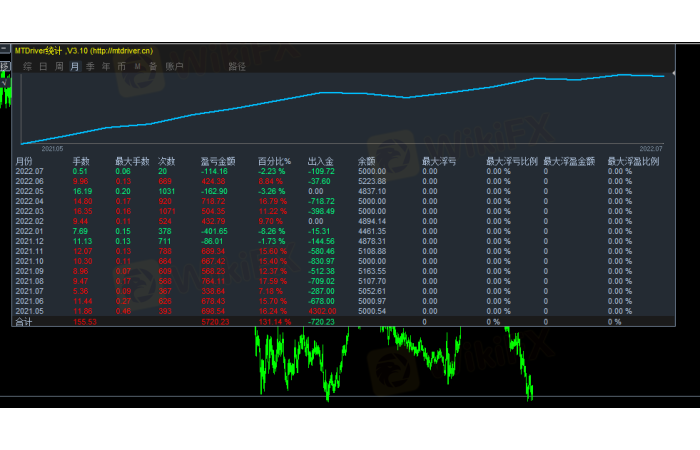Click total deposit/withdrawal value -720.23

pos(321,322)
